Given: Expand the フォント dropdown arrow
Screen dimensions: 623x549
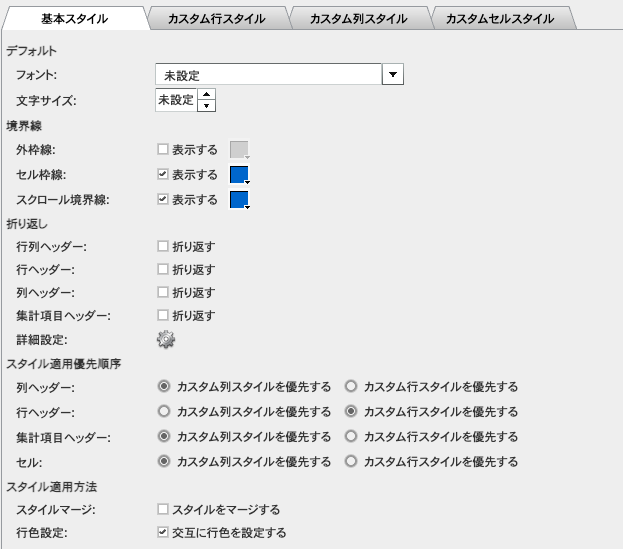Looking at the screenshot, I should pyautogui.click(x=393, y=74).
